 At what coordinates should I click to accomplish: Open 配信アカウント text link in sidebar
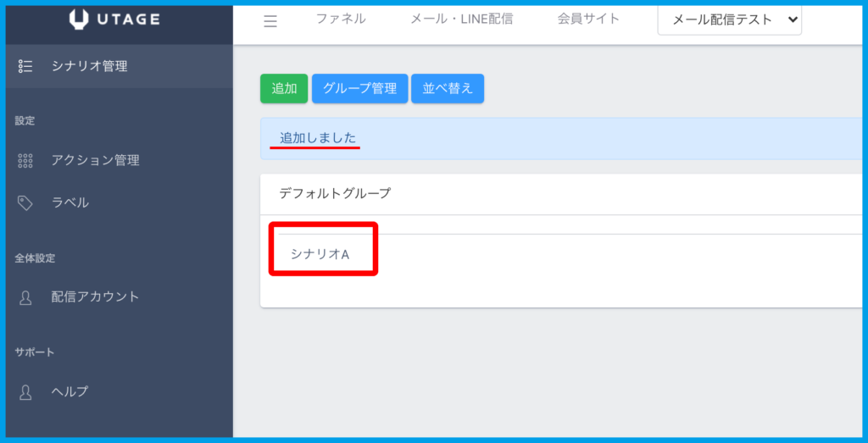[x=95, y=297]
